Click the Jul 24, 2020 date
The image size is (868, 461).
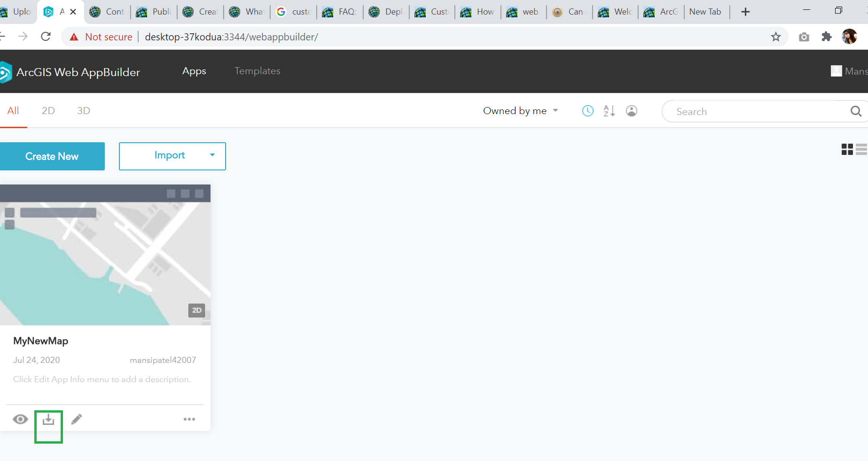pyautogui.click(x=37, y=360)
